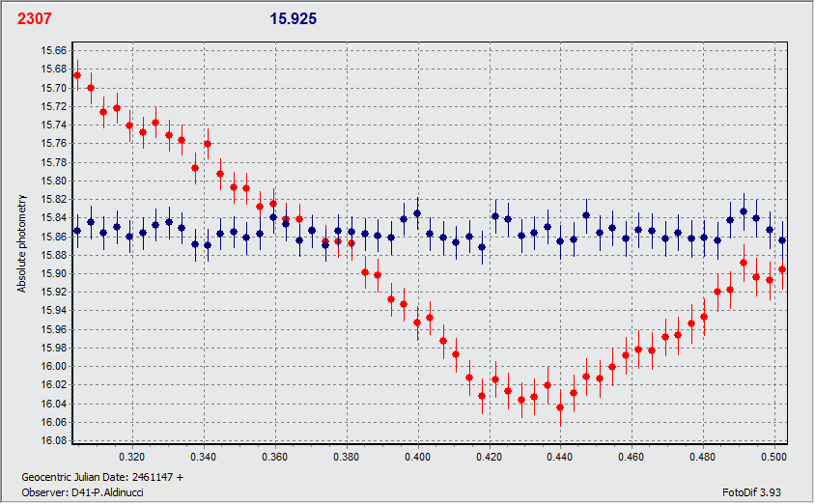Screen dimensions: 815x504
Task: Click the 0.360 x-axis tick label
Action: pyautogui.click(x=275, y=456)
